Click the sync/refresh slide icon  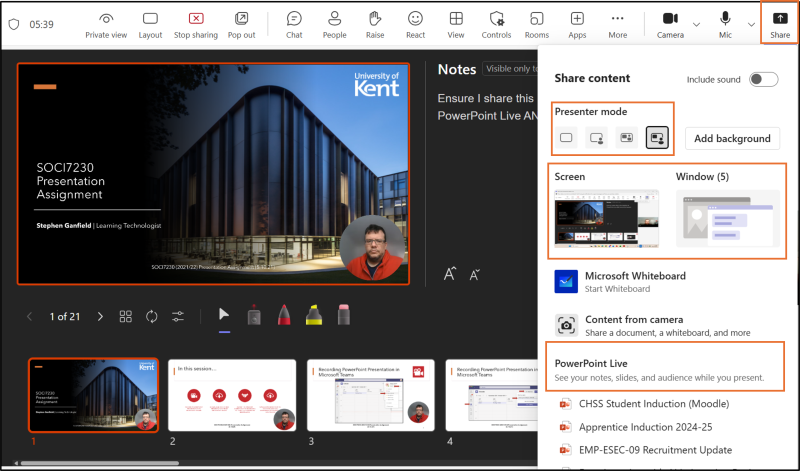pyautogui.click(x=152, y=316)
